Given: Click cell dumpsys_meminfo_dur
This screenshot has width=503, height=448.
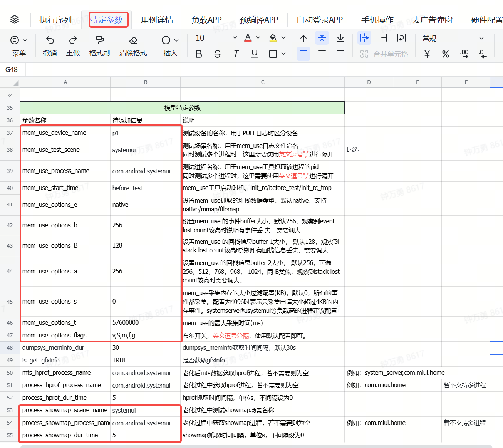Looking at the screenshot, I should pyautogui.click(x=65, y=348).
